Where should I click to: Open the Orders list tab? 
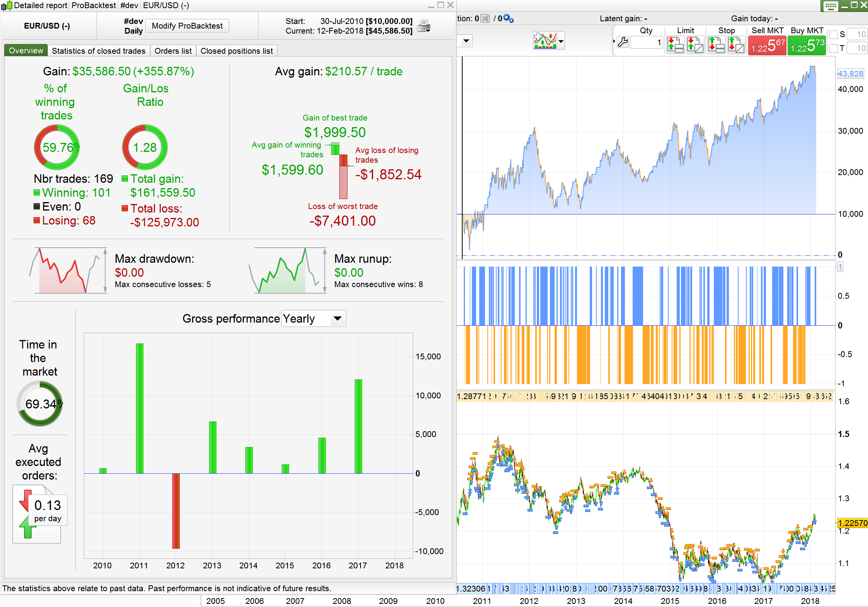click(x=173, y=51)
